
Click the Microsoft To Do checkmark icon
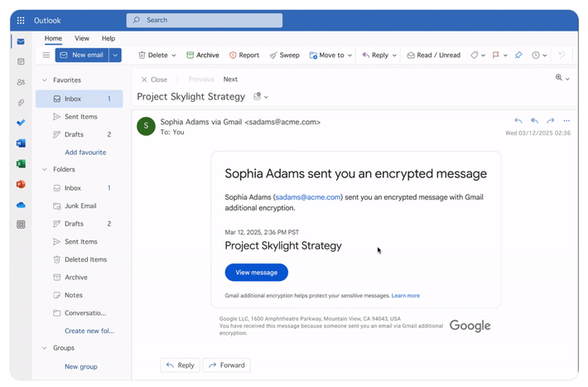21,123
